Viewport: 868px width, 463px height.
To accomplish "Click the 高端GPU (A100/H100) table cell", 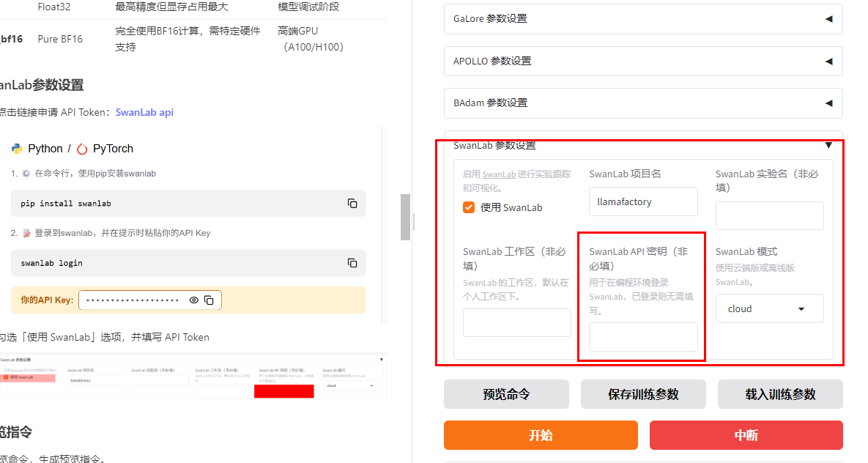I will 311,39.
